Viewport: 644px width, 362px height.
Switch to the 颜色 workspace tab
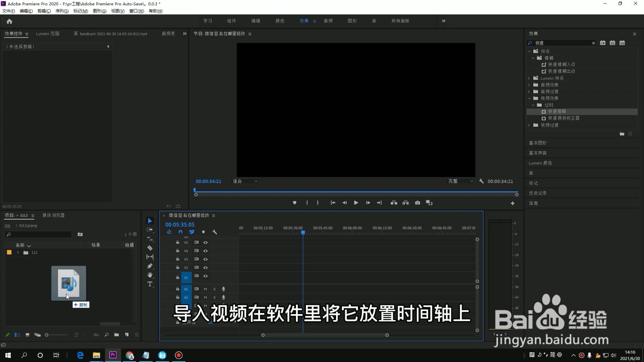[x=280, y=21]
